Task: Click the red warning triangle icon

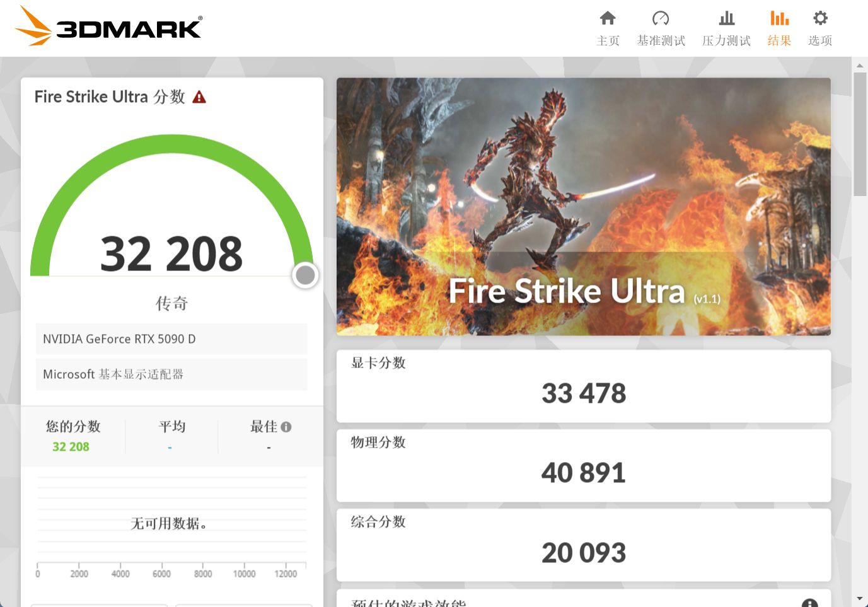Action: pos(199,97)
